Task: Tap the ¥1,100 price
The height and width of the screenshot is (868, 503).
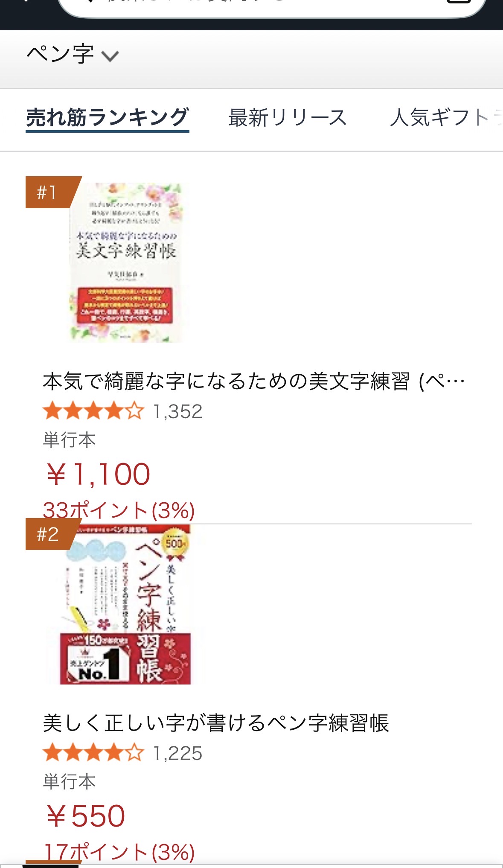Action: [98, 475]
